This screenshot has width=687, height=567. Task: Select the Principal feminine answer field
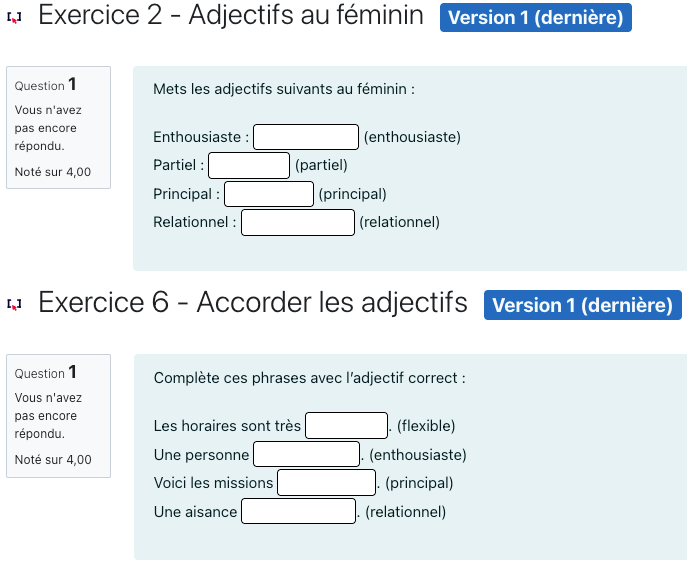269,194
